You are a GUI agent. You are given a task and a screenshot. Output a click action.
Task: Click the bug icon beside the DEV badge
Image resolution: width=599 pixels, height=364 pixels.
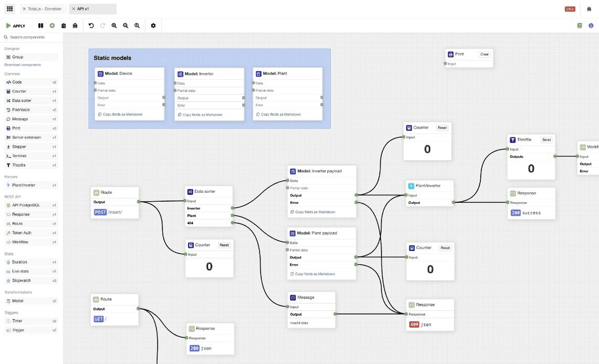tap(588, 9)
